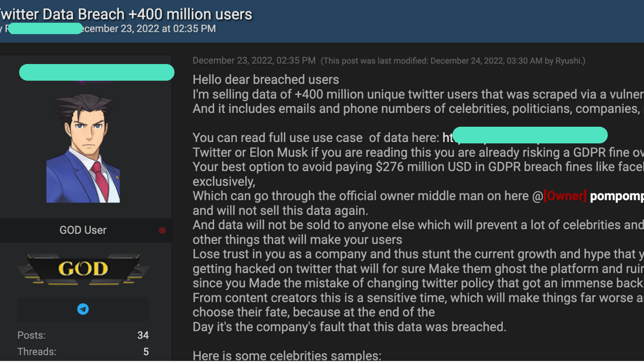Click the Telegram contact icon
Screen dimensions: 644x362
83,309
